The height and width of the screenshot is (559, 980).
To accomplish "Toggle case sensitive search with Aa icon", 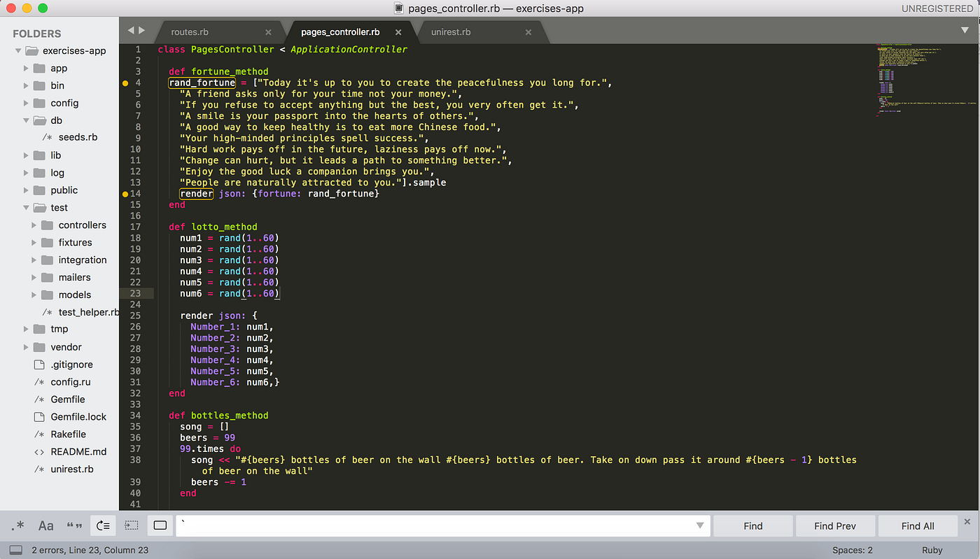I will (x=45, y=525).
